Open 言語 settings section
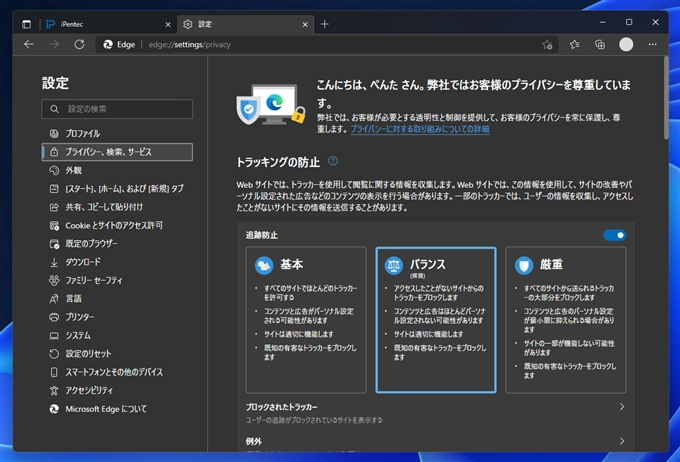Image resolution: width=680 pixels, height=462 pixels. (x=117, y=298)
